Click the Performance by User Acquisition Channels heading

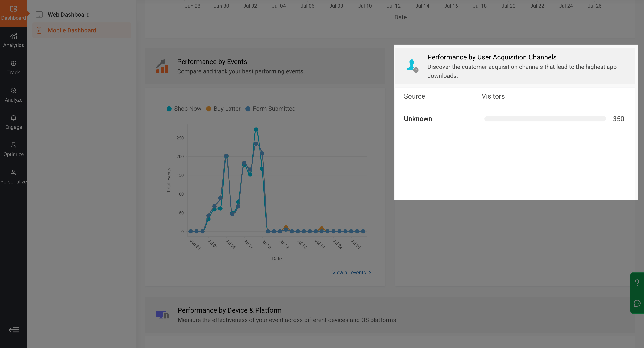(492, 57)
